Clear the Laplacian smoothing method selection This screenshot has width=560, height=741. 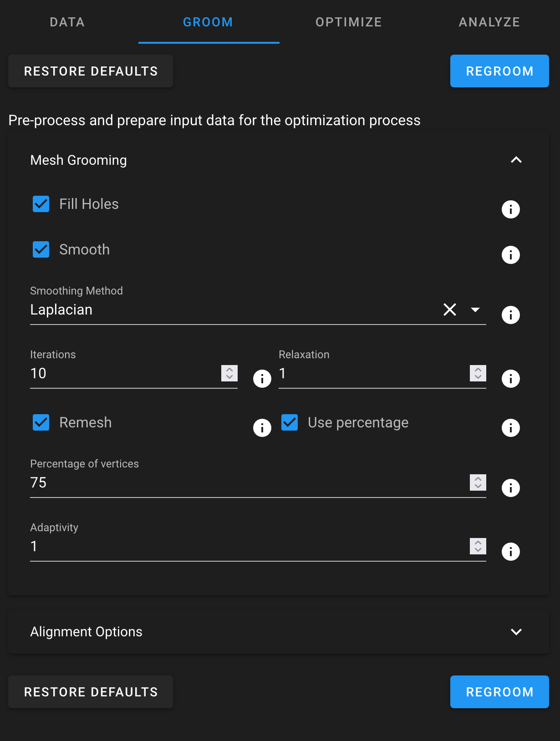click(x=450, y=310)
